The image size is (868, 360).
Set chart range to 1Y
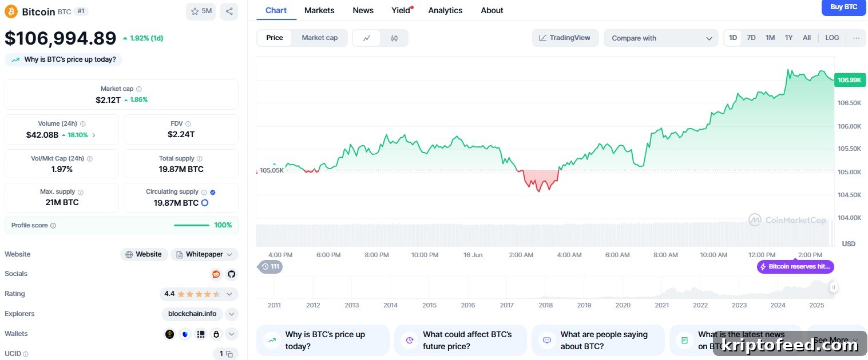(788, 38)
